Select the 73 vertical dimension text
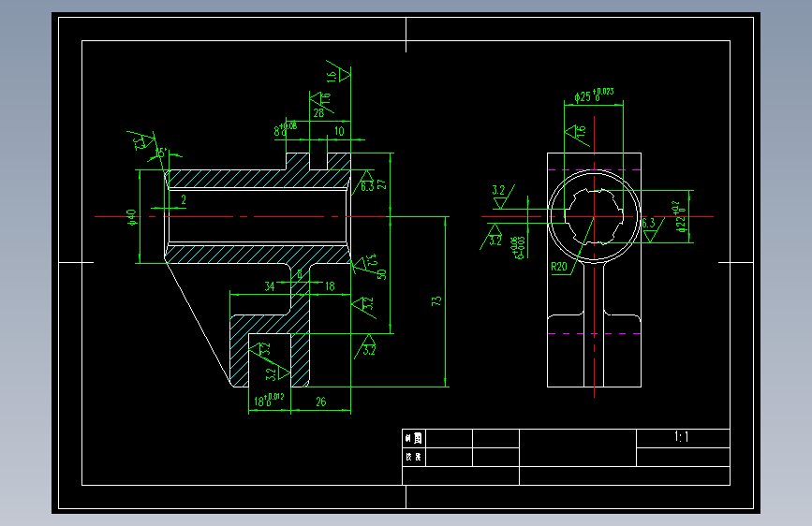The image size is (812, 526). click(x=436, y=300)
